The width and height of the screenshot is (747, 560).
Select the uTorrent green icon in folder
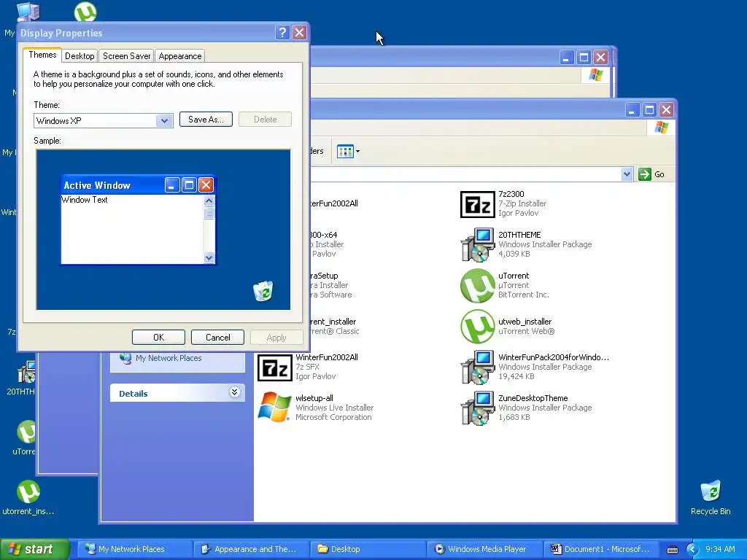pyautogui.click(x=477, y=286)
